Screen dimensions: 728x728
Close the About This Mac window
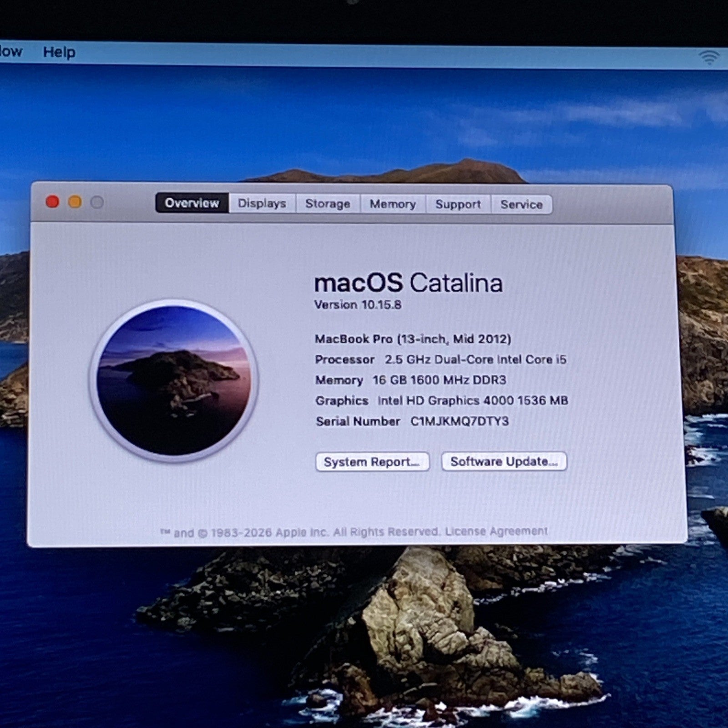(52, 202)
